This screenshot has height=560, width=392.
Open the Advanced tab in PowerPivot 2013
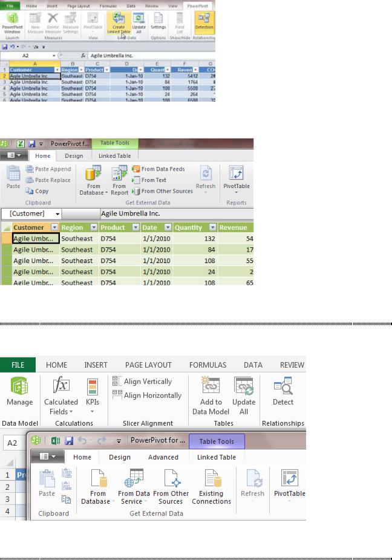[x=163, y=457]
